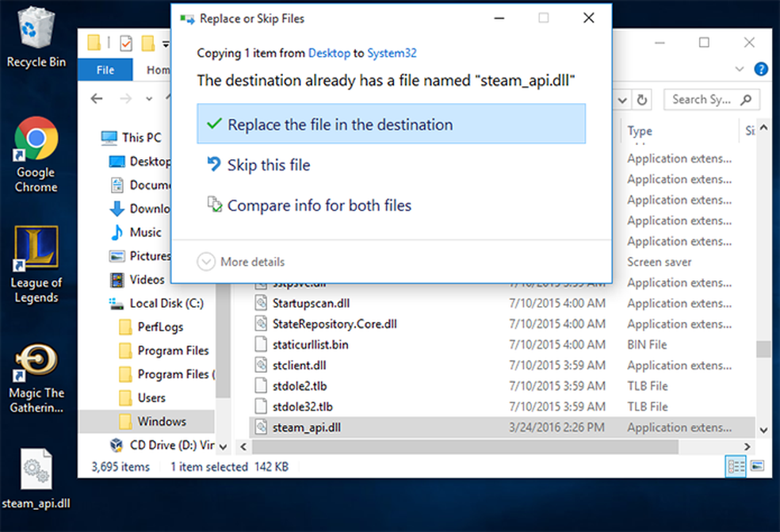The width and height of the screenshot is (780, 532).
Task: Launch Google Chrome from the desktop
Action: 36,155
